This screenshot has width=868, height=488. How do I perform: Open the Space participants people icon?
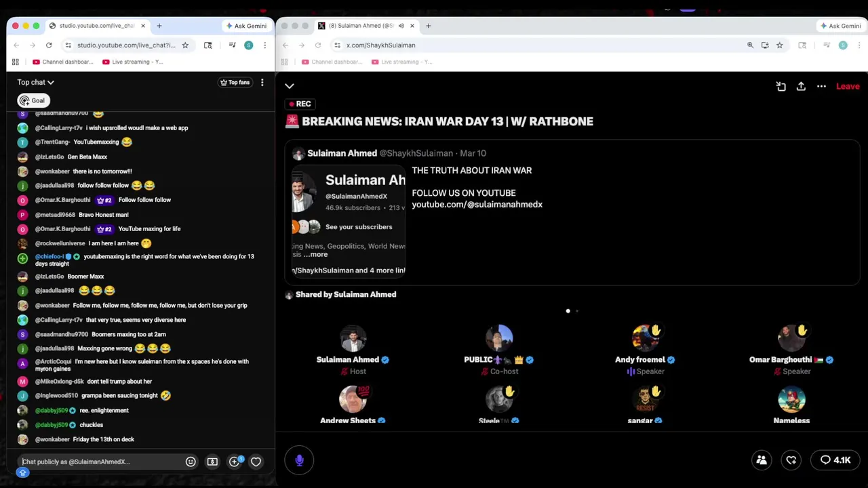pyautogui.click(x=762, y=460)
